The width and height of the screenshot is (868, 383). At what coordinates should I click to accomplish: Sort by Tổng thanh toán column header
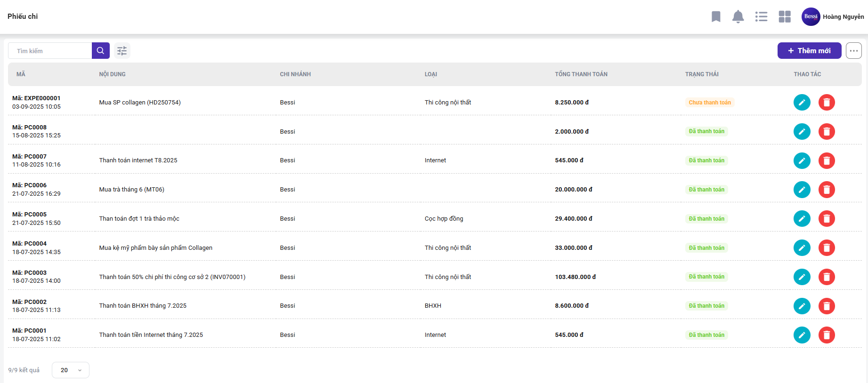coord(581,74)
